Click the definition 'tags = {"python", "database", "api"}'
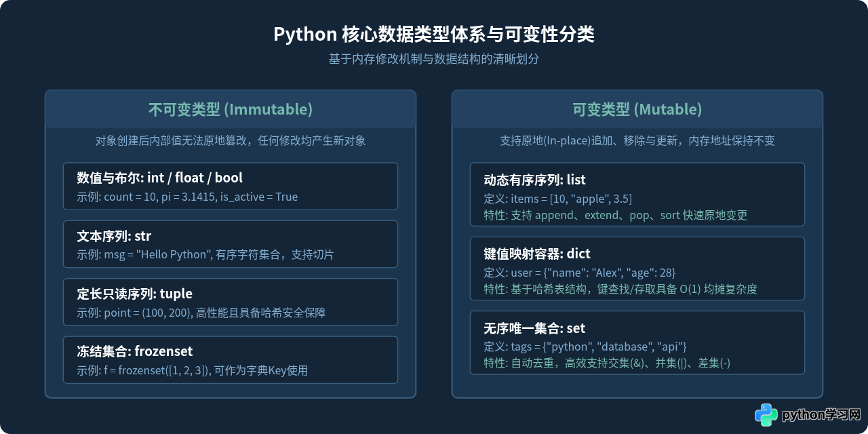 (599, 347)
